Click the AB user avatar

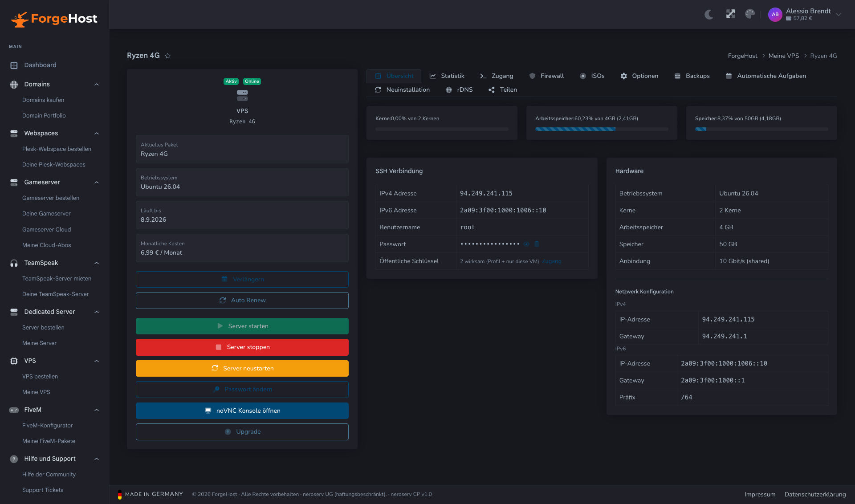(775, 14)
